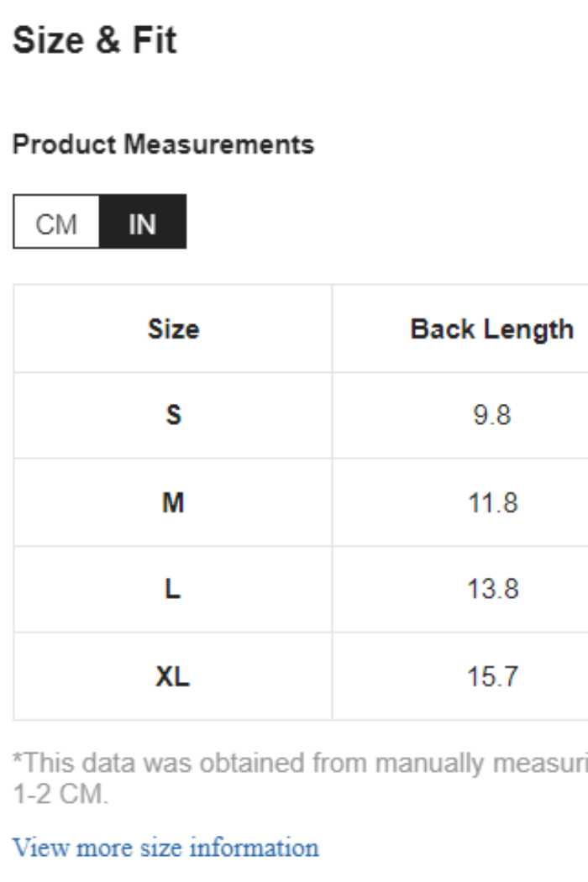Click the Size & Fit section heading
Screen dimensions: 588x882
pyautogui.click(x=95, y=40)
